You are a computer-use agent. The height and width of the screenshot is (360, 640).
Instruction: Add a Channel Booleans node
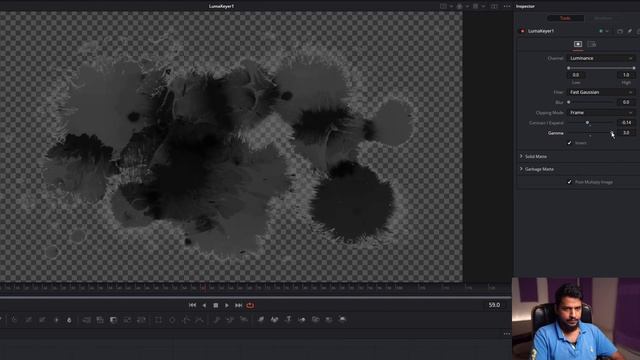click(x=100, y=320)
